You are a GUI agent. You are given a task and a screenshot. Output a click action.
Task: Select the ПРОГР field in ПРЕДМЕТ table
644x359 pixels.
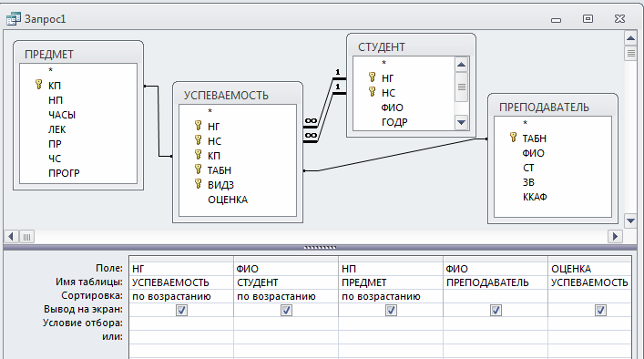click(x=64, y=173)
